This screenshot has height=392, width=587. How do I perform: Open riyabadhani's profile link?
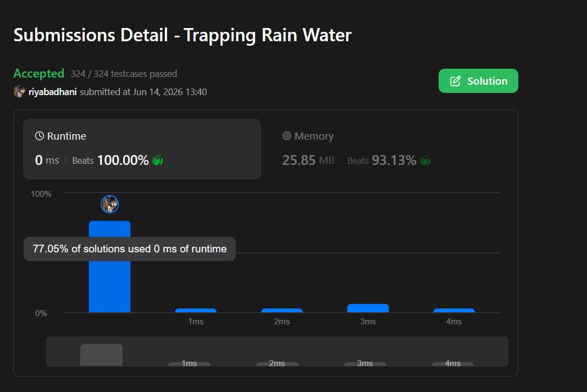(52, 92)
